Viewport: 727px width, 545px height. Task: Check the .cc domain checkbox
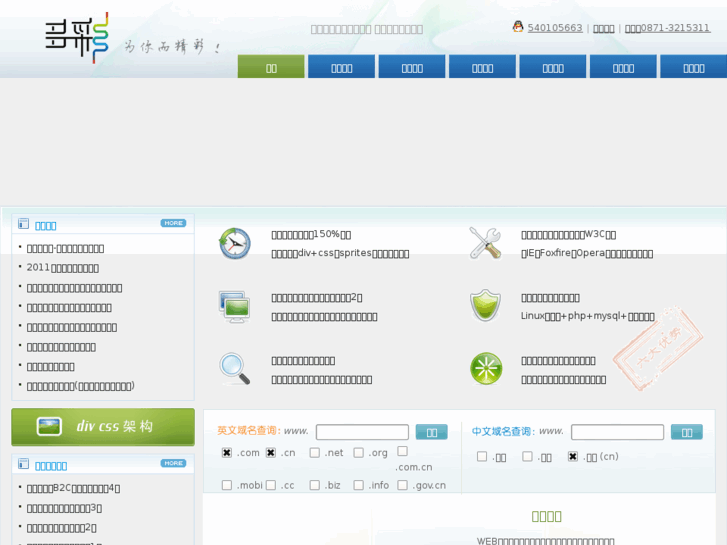coord(271,485)
